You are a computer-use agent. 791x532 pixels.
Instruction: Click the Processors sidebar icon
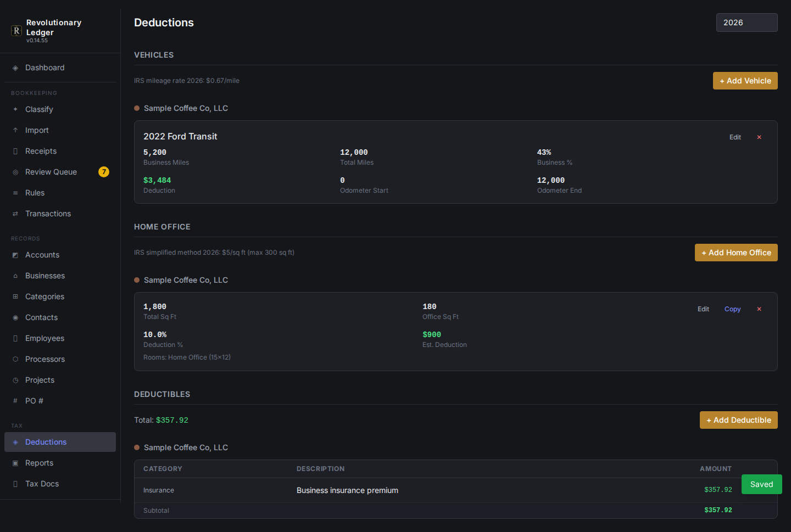(15, 359)
